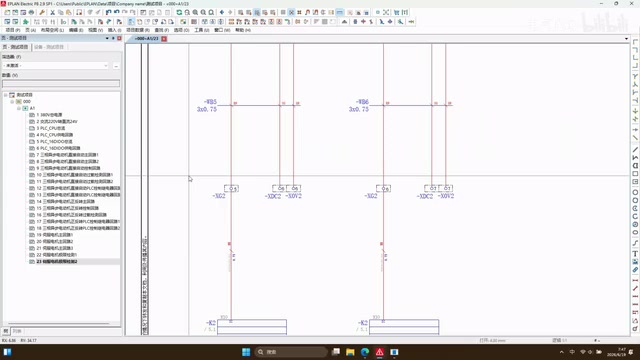Click the -WB6 cable label in schematic
The width and height of the screenshot is (640, 360).
coord(362,102)
